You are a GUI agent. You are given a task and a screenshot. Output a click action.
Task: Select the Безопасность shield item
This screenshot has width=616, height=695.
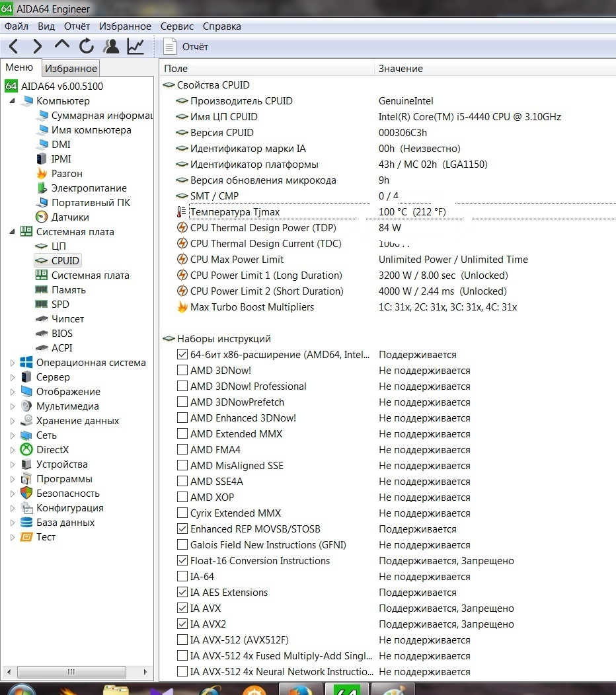click(x=60, y=494)
